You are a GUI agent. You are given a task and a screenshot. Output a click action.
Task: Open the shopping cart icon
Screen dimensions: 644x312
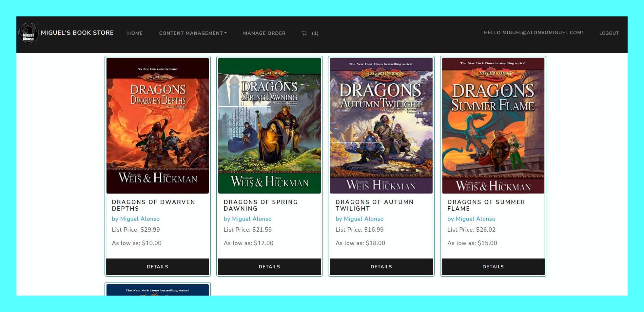(x=304, y=33)
